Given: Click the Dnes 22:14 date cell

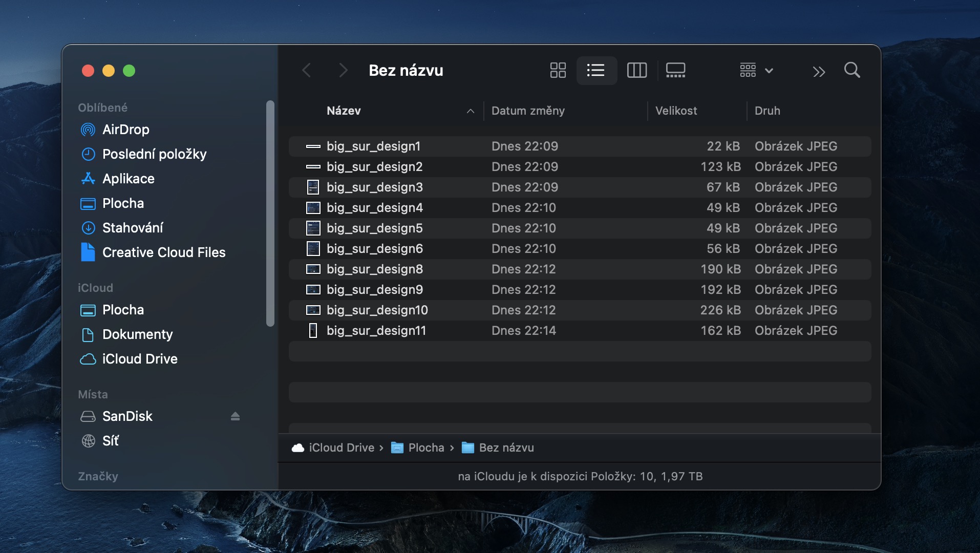Looking at the screenshot, I should click(x=524, y=330).
